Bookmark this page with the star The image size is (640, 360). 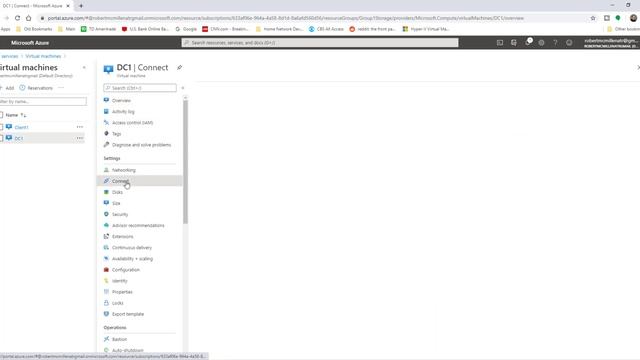tap(593, 18)
